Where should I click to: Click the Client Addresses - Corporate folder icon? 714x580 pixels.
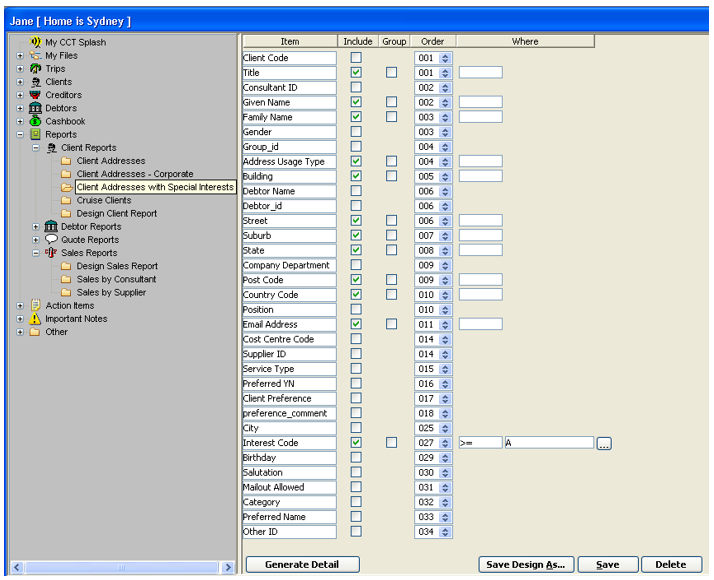point(66,174)
